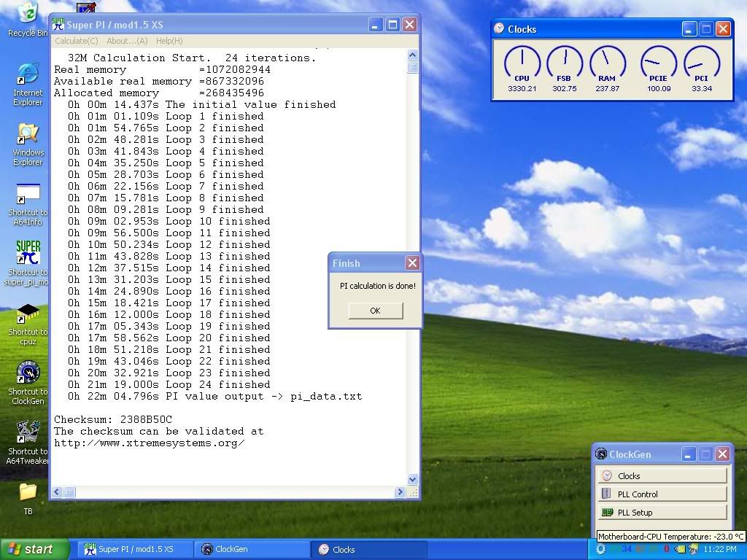Image resolution: width=747 pixels, height=560 pixels.
Task: Select the Windows Explorer desktop shortcut
Action: 28,144
